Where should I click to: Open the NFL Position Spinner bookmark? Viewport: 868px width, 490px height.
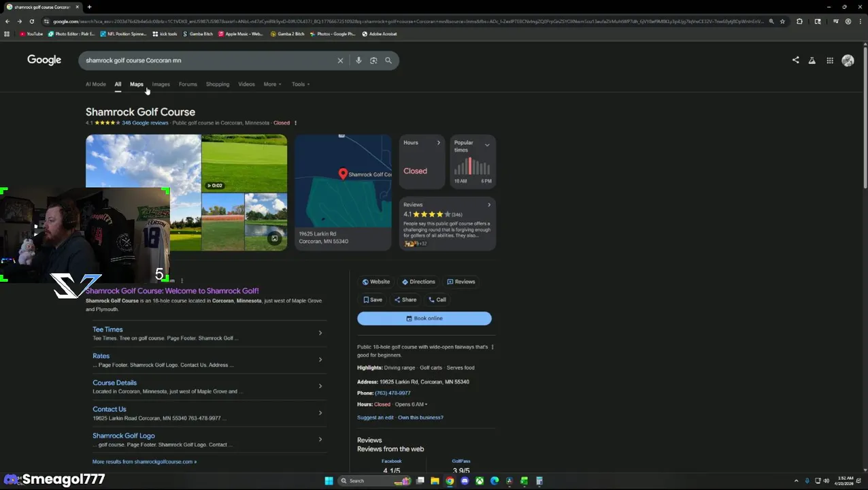tap(123, 34)
